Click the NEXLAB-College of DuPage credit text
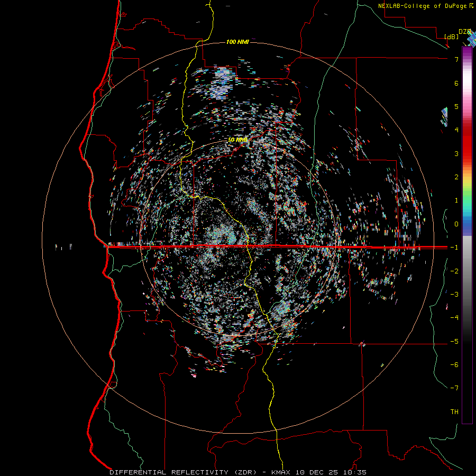476x476 pixels. (422, 6)
